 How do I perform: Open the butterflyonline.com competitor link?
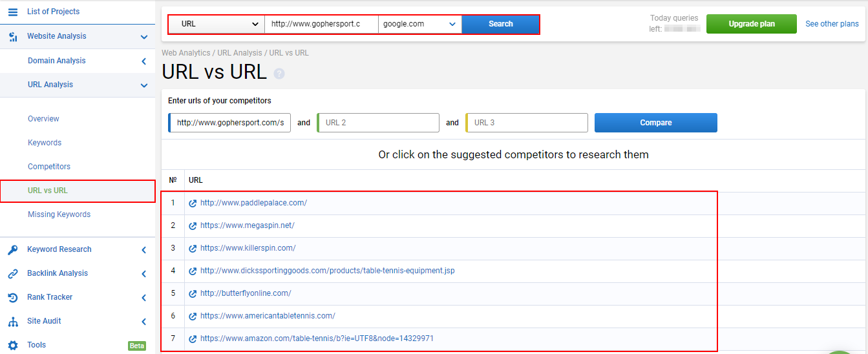click(246, 293)
